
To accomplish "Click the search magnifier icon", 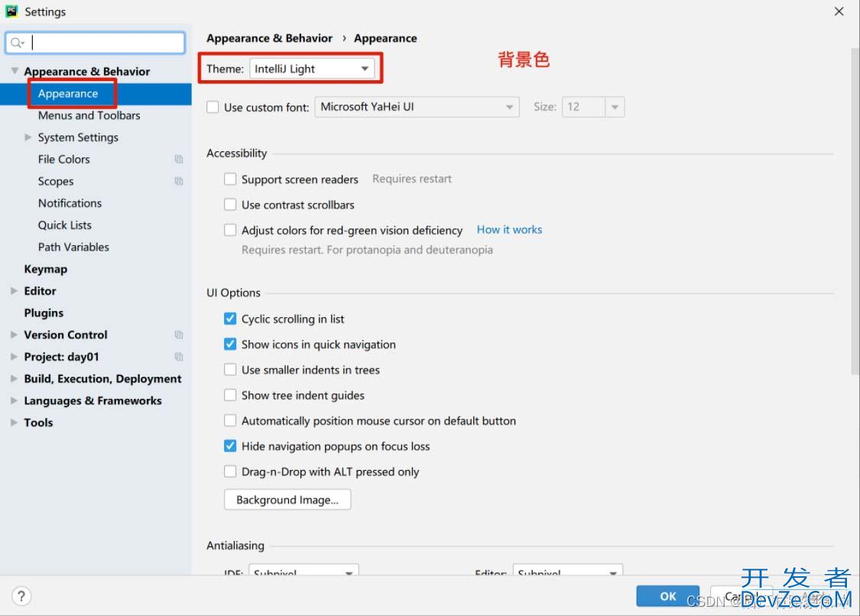I will tap(17, 43).
